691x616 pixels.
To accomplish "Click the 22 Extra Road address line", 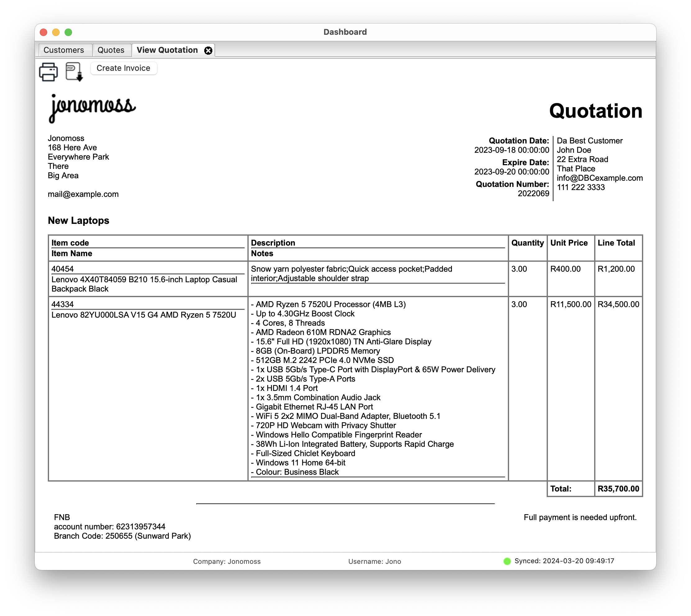I will point(582,159).
